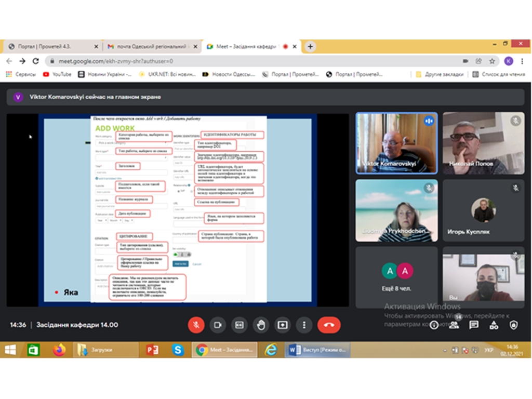532x399 pixels.
Task: Select Игорь Куспляк's participant tile
Action: [484, 211]
